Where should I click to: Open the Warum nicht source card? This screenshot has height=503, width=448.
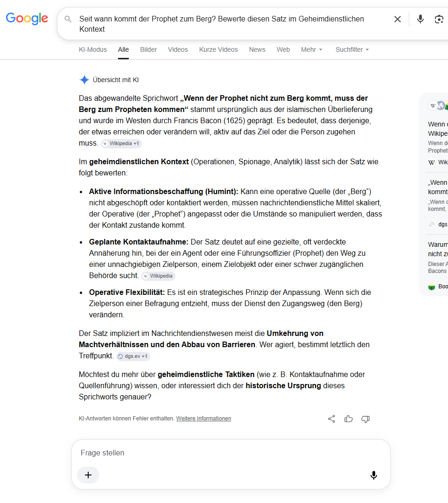click(x=438, y=265)
